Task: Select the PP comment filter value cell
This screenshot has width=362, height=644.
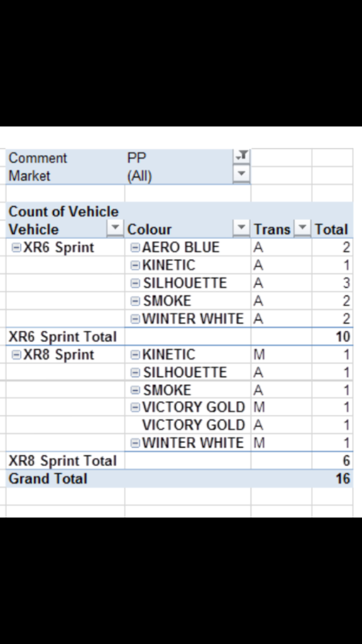Action: 179,158
